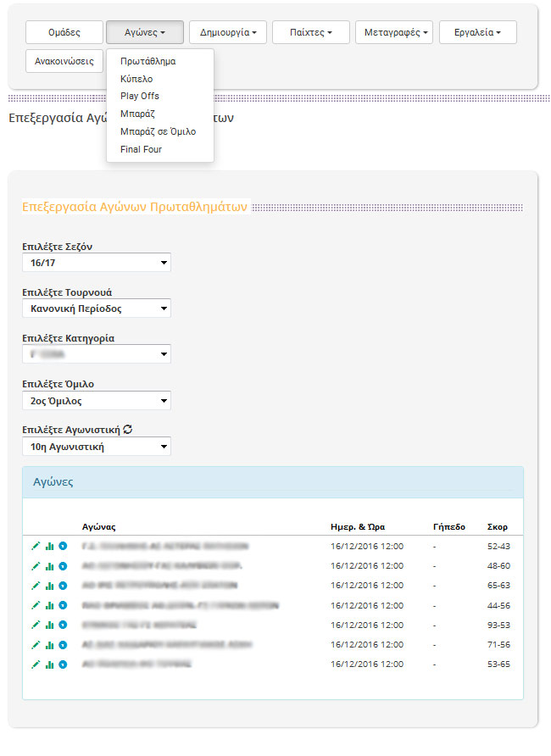Screen dimensions: 551x756
Task: Expand the Κανονική Περίοδος tournament dropdown
Action: pos(97,309)
